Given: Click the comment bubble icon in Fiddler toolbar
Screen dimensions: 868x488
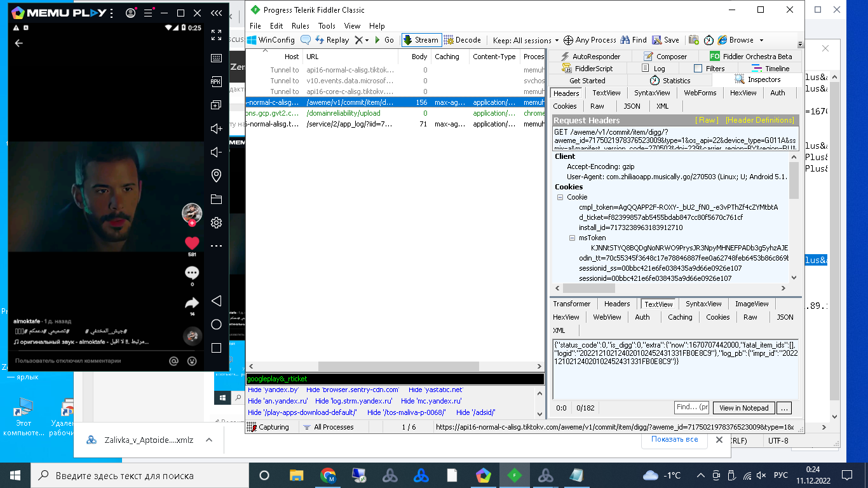Looking at the screenshot, I should pos(306,40).
